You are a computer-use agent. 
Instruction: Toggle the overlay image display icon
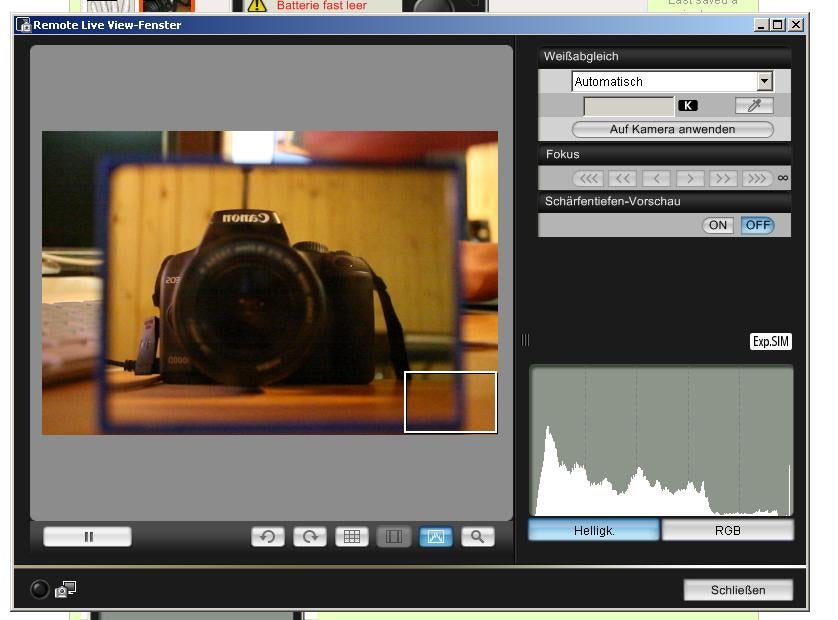tap(436, 537)
